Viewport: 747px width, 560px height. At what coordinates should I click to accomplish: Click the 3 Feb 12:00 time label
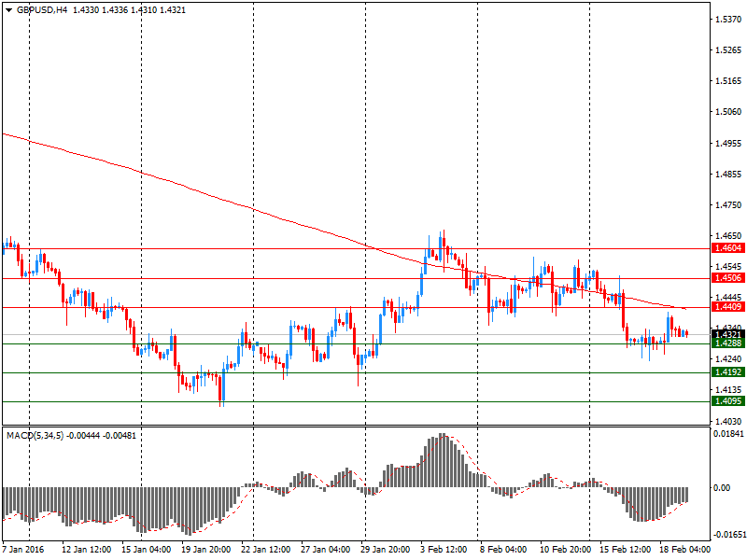coord(444,549)
